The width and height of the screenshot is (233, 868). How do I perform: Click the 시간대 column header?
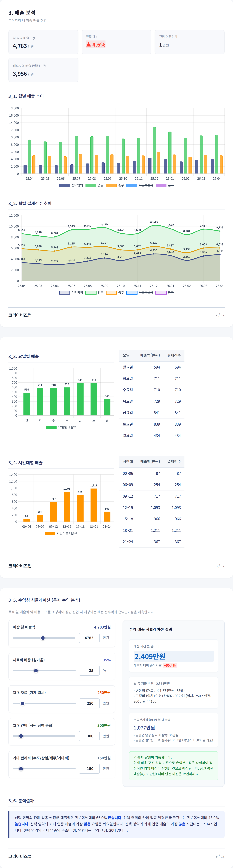coord(128,462)
